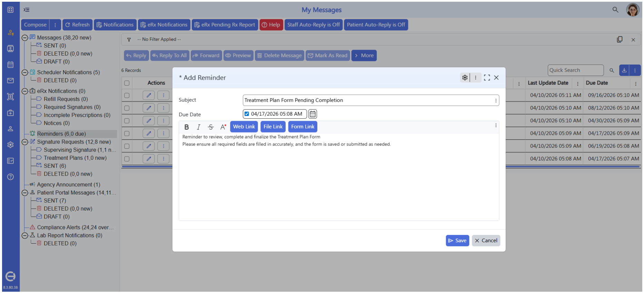
Task: Collapse the Signature Requests tree node
Action: coord(25,142)
